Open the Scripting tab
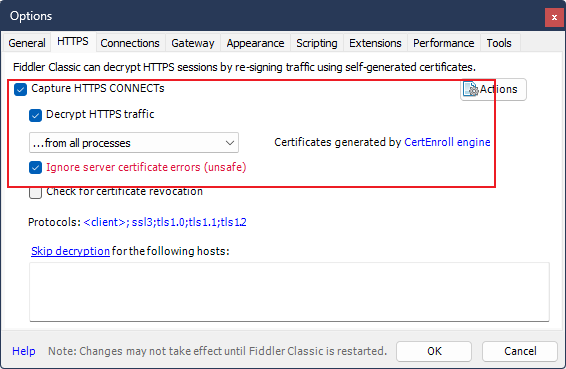 pyautogui.click(x=317, y=43)
